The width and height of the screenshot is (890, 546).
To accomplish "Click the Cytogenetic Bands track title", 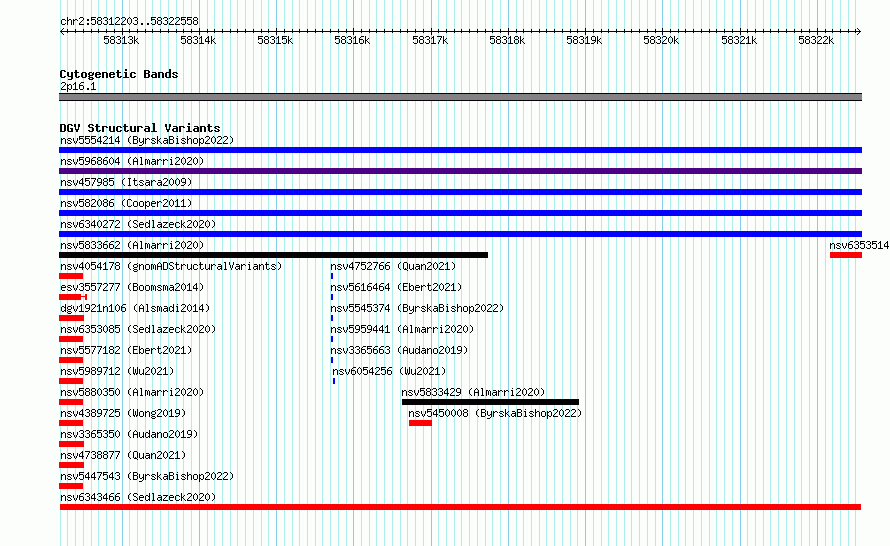I will click(x=119, y=74).
